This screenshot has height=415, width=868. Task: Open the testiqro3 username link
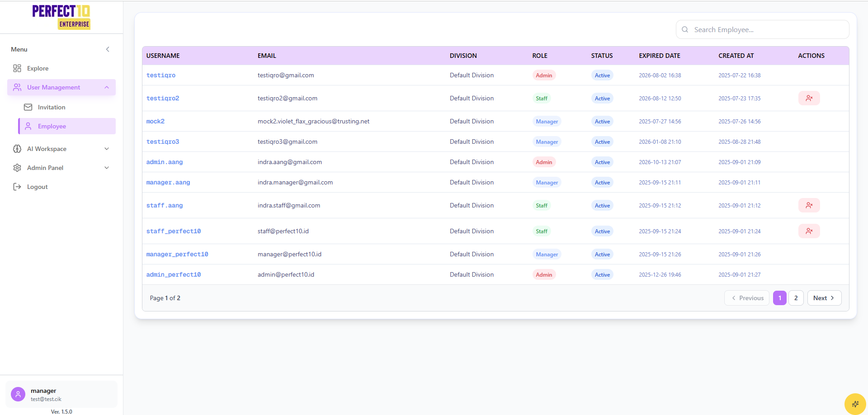point(163,141)
